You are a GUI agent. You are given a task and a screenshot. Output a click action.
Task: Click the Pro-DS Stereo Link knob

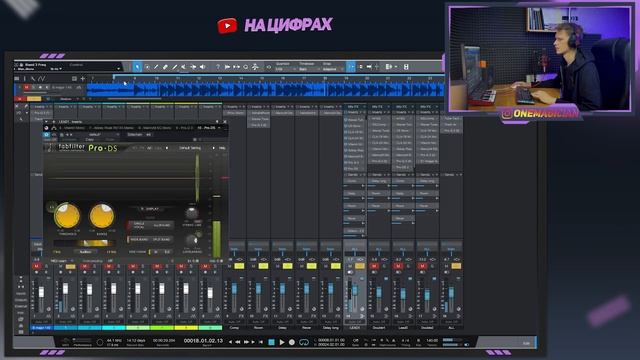191,213
